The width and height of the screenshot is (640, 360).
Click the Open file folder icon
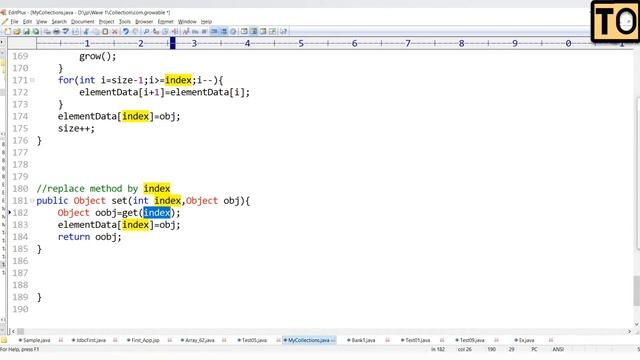(x=17, y=31)
